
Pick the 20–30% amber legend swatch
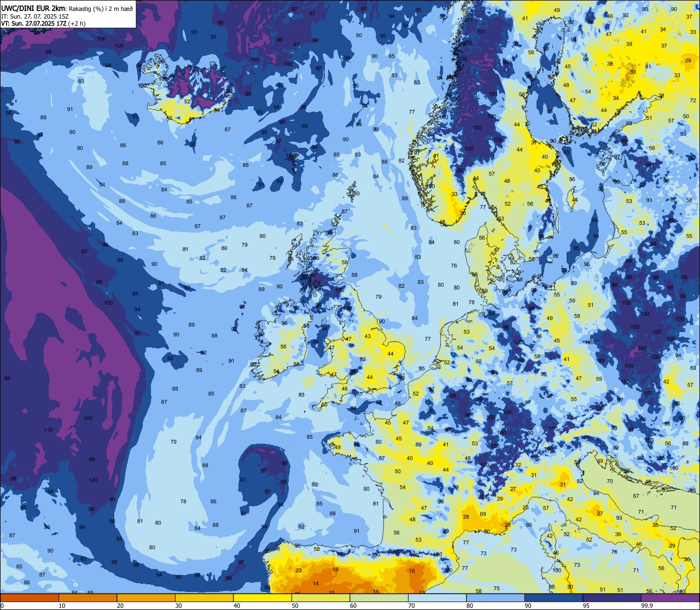click(146, 598)
